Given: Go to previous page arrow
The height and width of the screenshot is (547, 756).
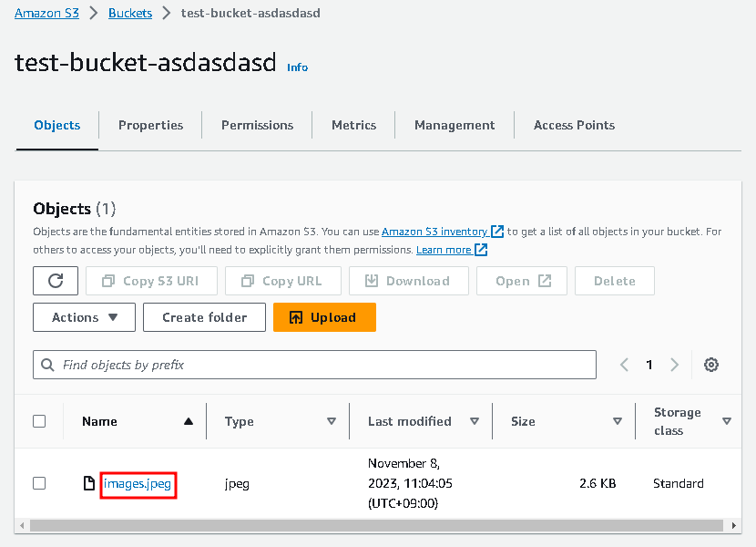Looking at the screenshot, I should 624,365.
